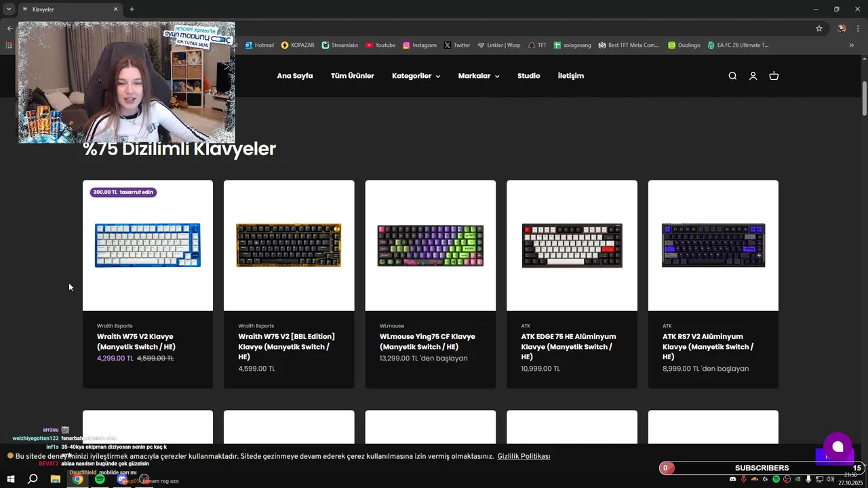Viewport: 868px width, 488px height.
Task: Open the Chrome apps grid shortcut
Action: [8, 45]
